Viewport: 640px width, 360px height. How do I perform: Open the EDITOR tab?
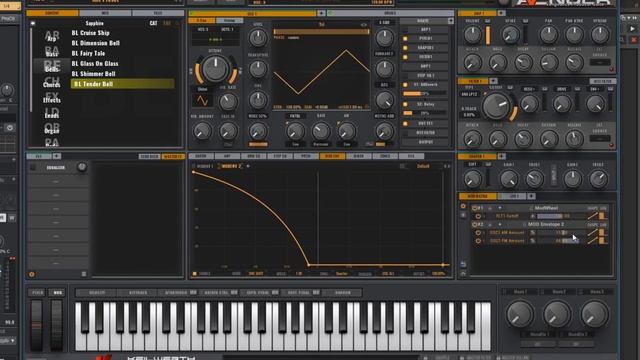(200, 156)
